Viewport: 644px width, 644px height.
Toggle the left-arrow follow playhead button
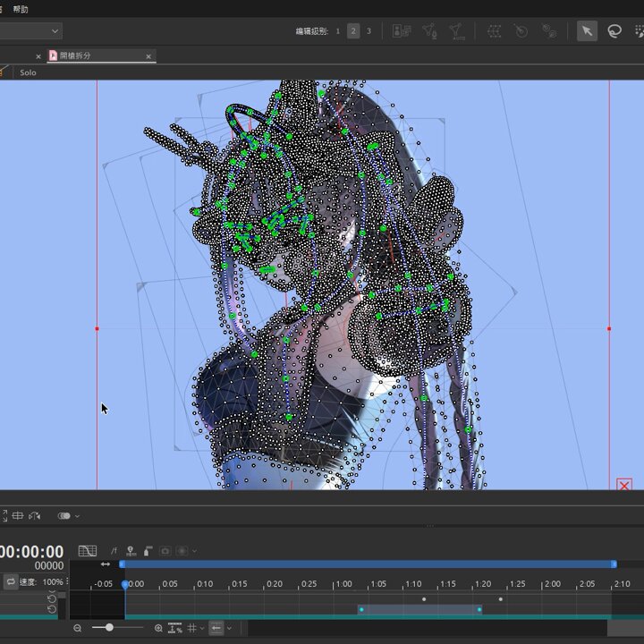[216, 628]
